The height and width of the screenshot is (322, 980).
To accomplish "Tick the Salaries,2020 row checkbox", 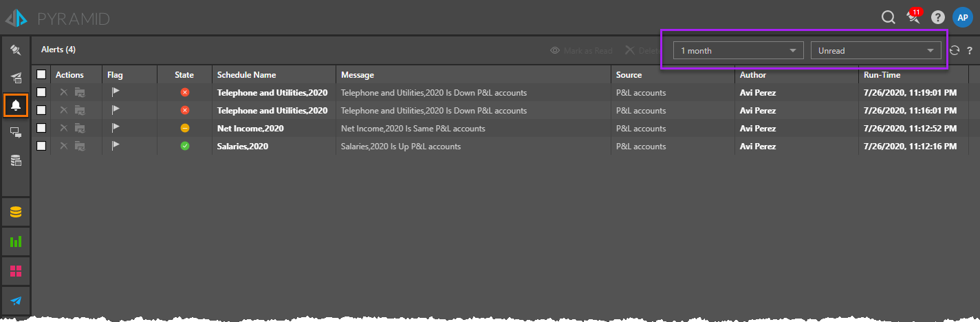I will click(x=41, y=146).
